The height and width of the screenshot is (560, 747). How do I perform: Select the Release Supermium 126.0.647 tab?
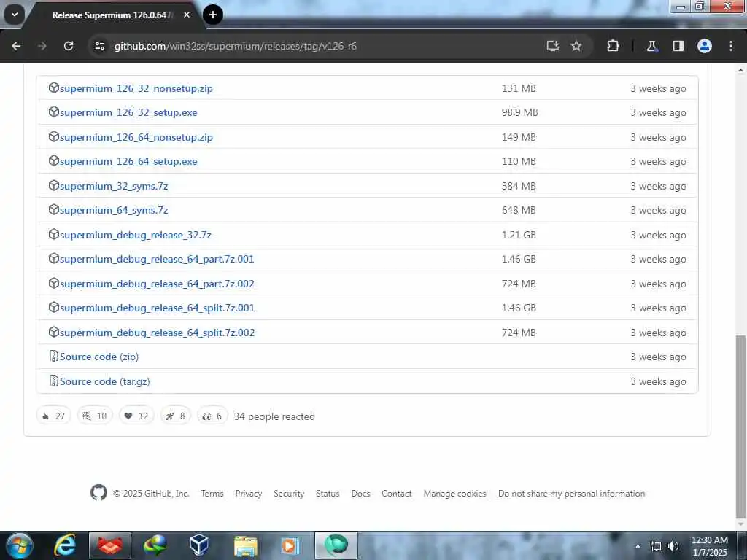click(112, 15)
